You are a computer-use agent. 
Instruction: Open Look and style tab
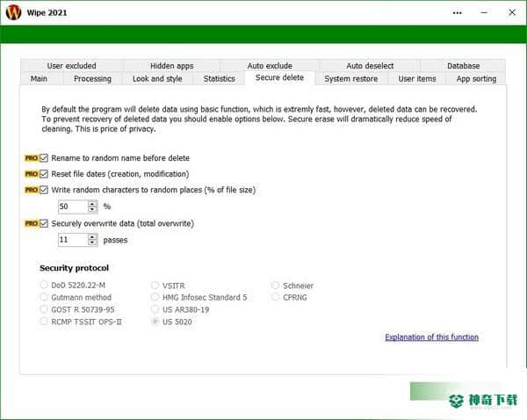click(x=157, y=79)
